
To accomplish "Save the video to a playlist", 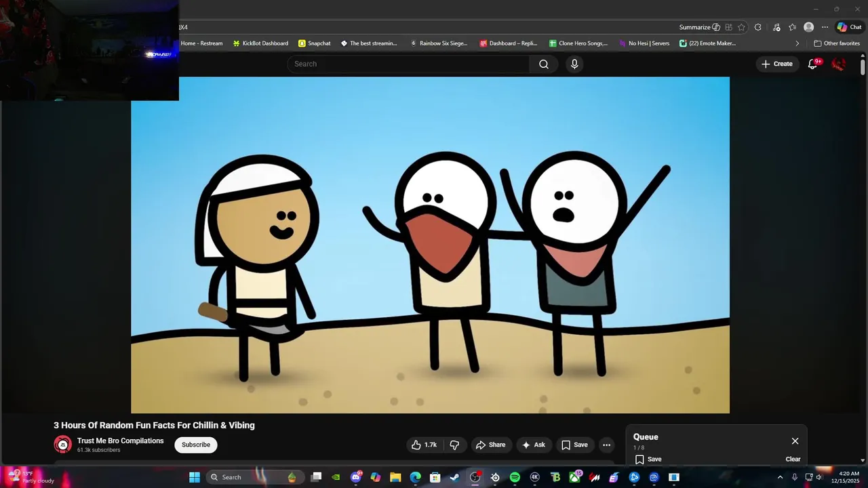I will [574, 445].
